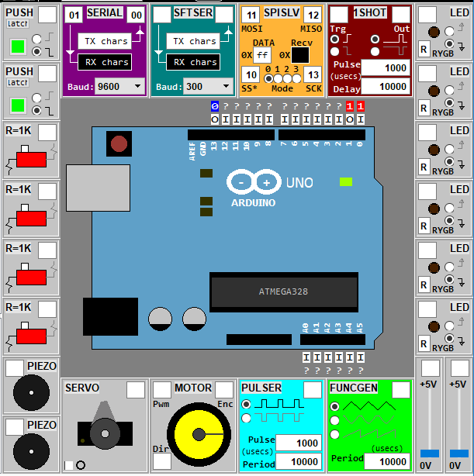Screen dimensions: 474x476
Task: Adjust the left +5V analog slider handle
Action: point(430,454)
